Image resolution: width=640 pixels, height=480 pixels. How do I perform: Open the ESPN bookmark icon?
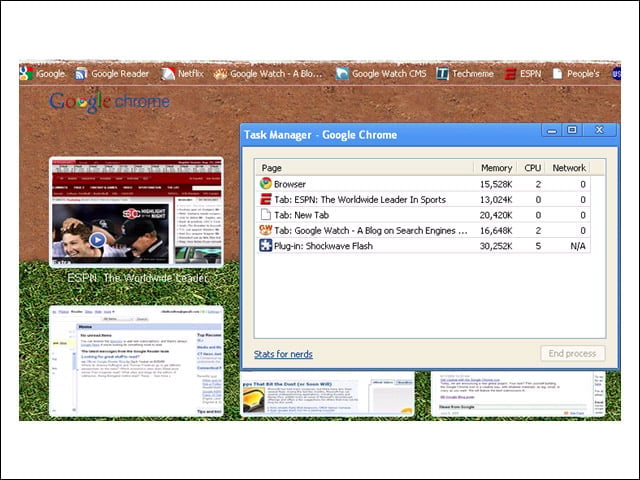point(510,74)
